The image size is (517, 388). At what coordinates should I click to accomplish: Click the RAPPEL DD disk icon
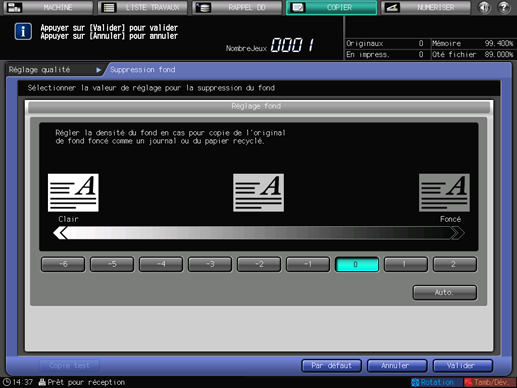(x=203, y=7)
